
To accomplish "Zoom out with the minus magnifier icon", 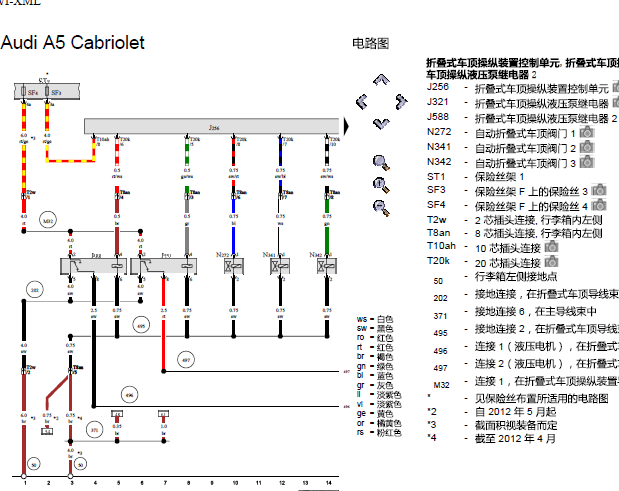I will coord(381,208).
